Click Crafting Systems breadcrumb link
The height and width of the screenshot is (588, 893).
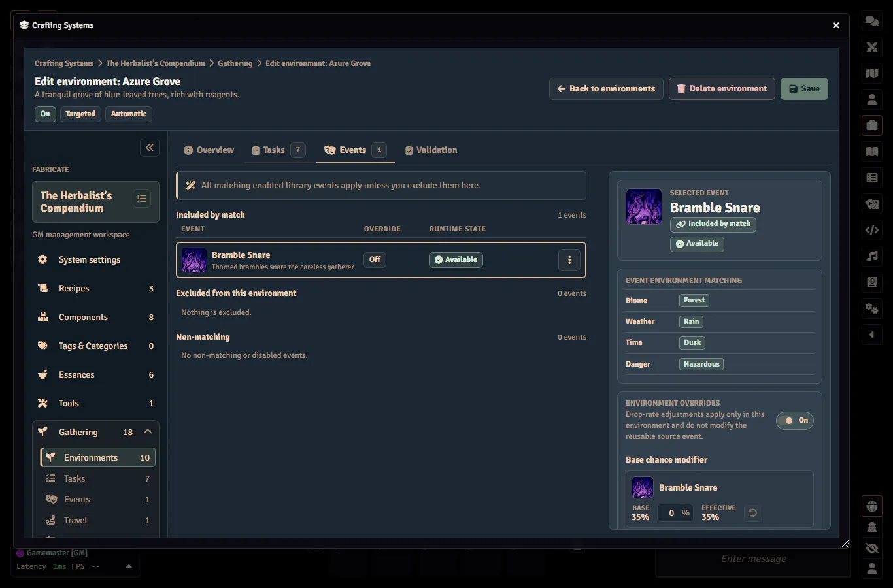click(x=64, y=63)
